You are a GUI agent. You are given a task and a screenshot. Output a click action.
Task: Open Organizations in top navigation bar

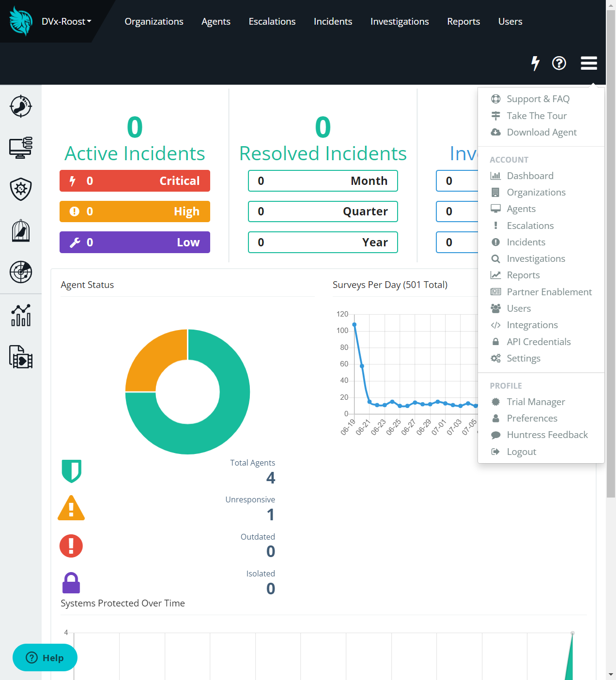(154, 21)
